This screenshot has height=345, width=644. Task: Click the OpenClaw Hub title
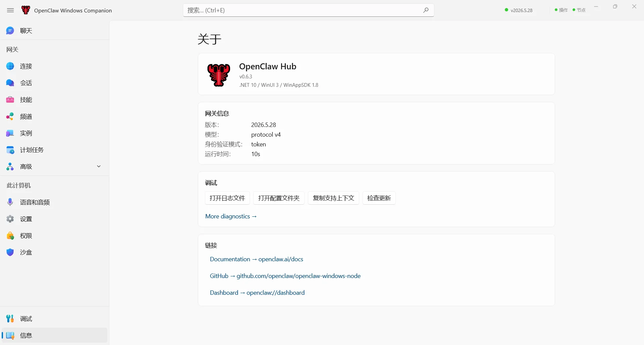[x=268, y=66]
